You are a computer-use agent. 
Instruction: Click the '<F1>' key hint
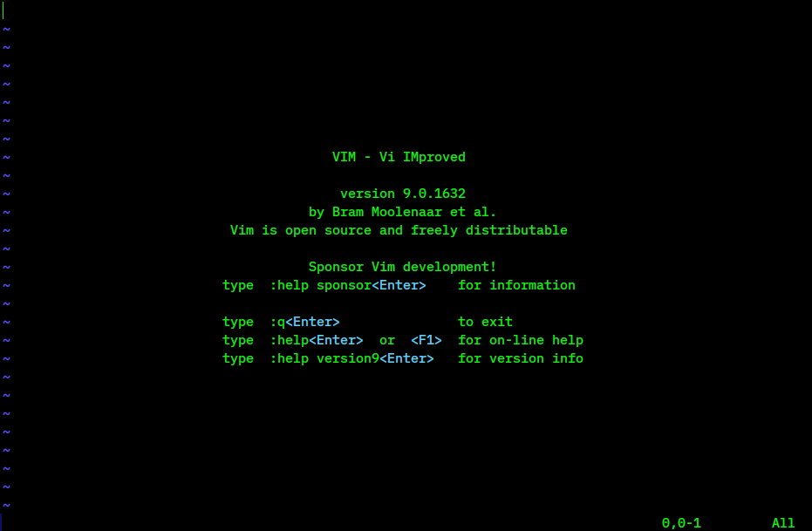pos(426,340)
